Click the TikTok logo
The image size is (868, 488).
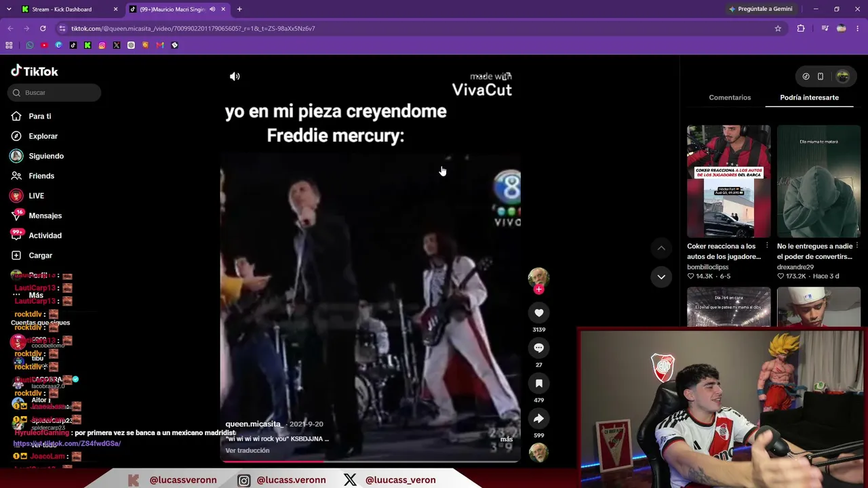[x=35, y=71]
